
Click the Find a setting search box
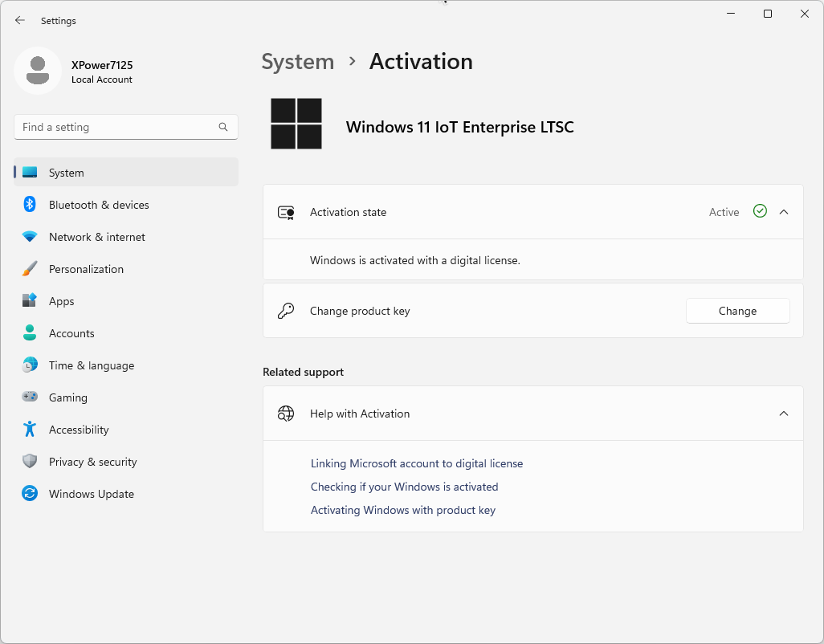tap(116, 127)
